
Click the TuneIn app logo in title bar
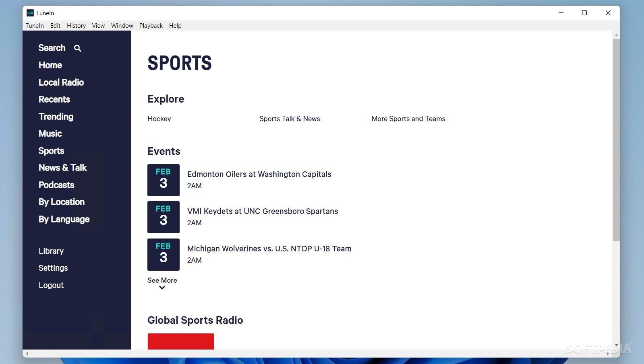(30, 13)
